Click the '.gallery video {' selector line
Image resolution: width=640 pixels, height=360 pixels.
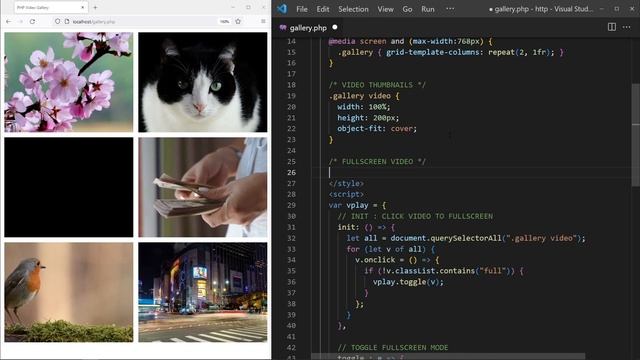(364, 96)
